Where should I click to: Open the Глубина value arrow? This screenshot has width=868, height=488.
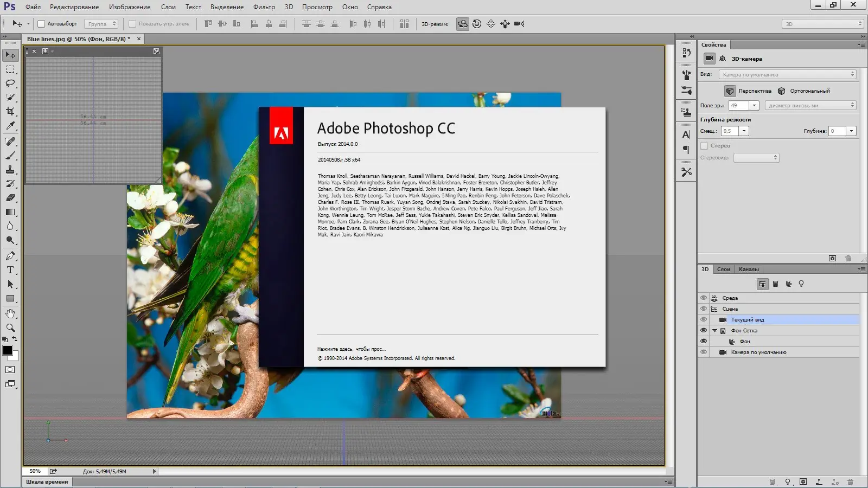[x=852, y=131]
